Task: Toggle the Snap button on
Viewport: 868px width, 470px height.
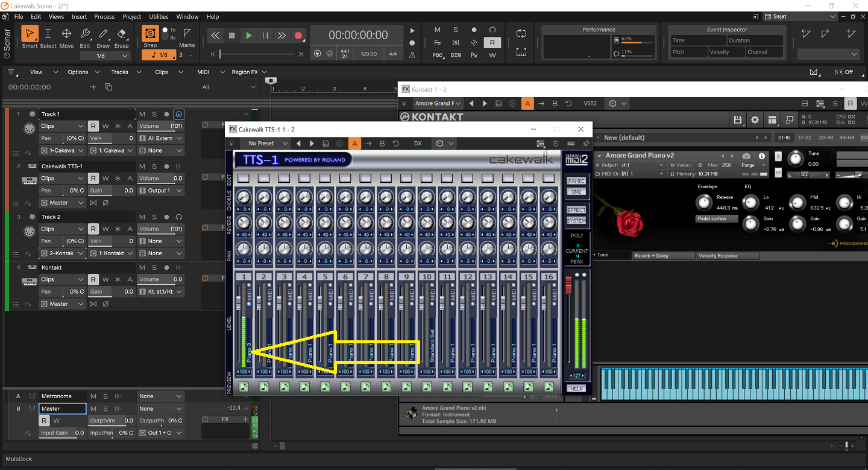Action: tap(150, 34)
